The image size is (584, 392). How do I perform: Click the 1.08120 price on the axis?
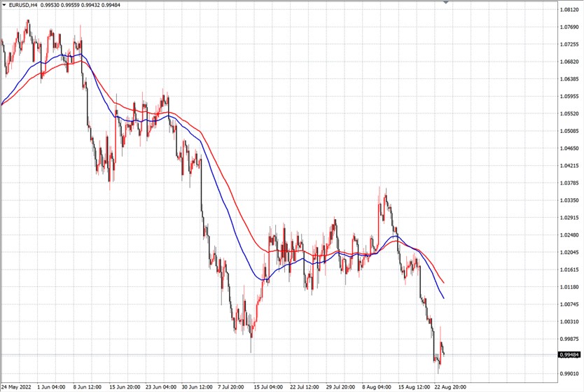tap(569, 10)
